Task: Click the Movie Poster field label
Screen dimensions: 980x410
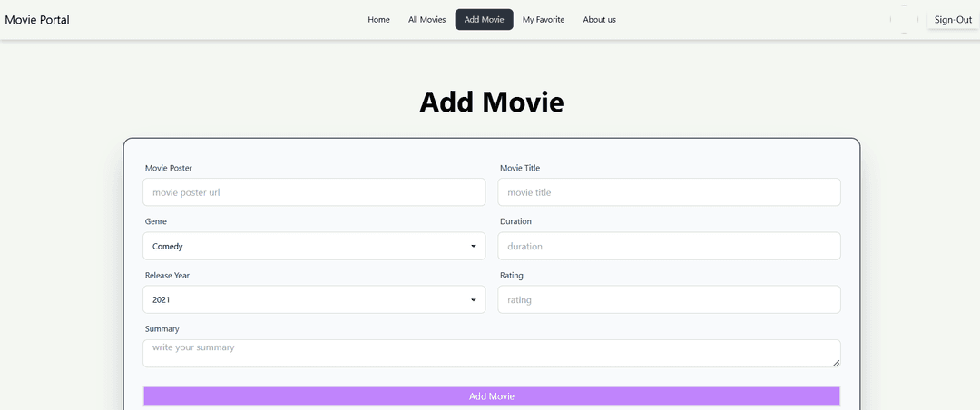Action: point(169,168)
